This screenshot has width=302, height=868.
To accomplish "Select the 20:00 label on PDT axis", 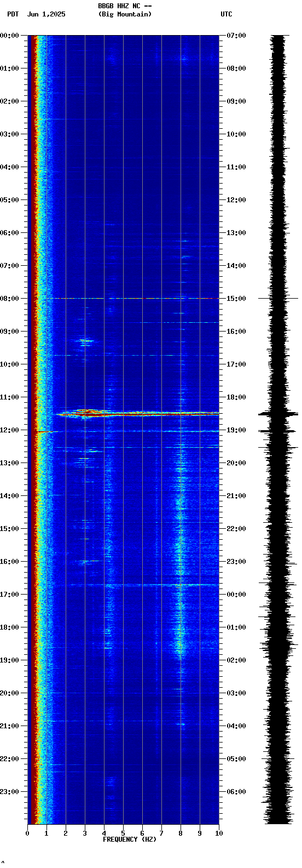I will (9, 693).
